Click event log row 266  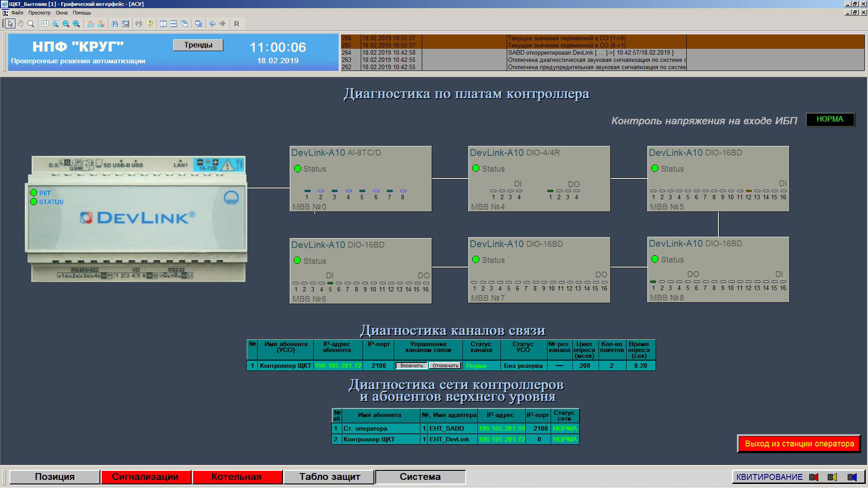602,38
